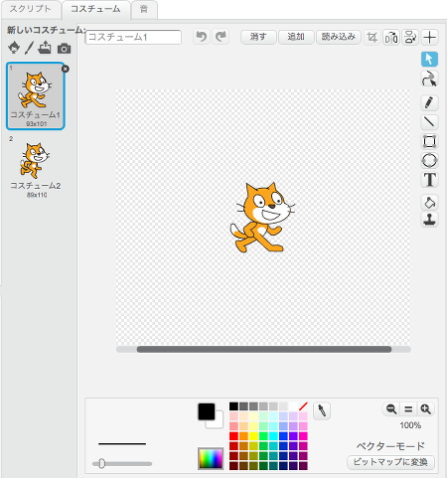Image resolution: width=448 pixels, height=479 pixels.
Task: Select the Reshape tool
Action: pyautogui.click(x=429, y=80)
